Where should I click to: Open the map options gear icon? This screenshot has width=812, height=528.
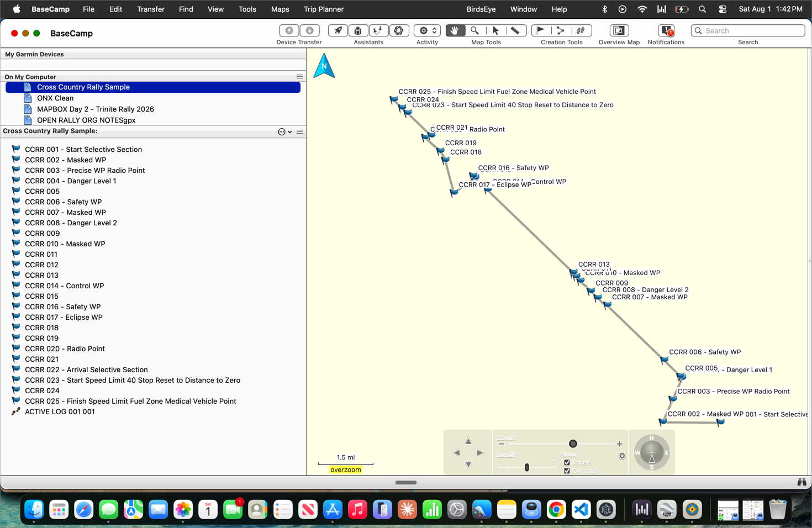[622, 456]
